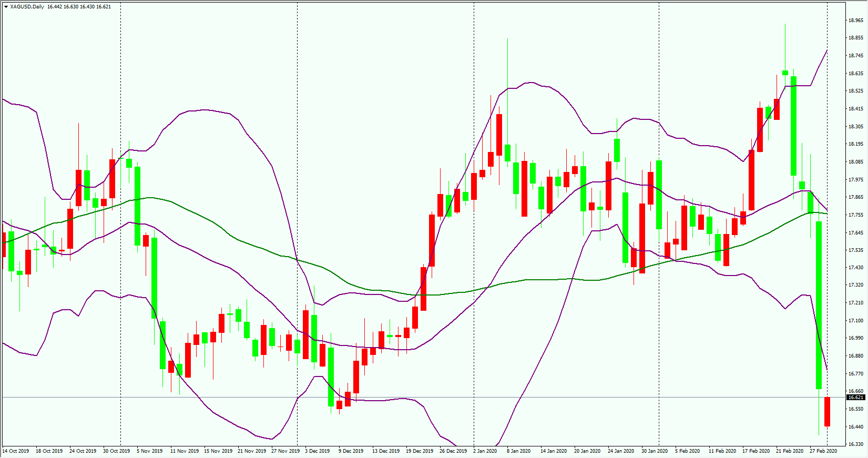Image resolution: width=868 pixels, height=458 pixels.
Task: Click the 24 Oct 2019 time axis label
Action: coord(83,451)
